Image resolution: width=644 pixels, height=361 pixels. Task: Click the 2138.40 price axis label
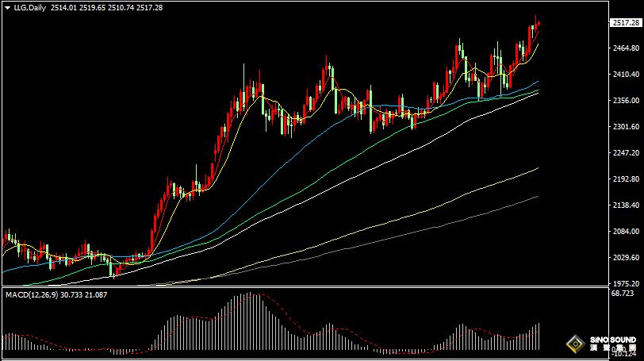click(625, 205)
